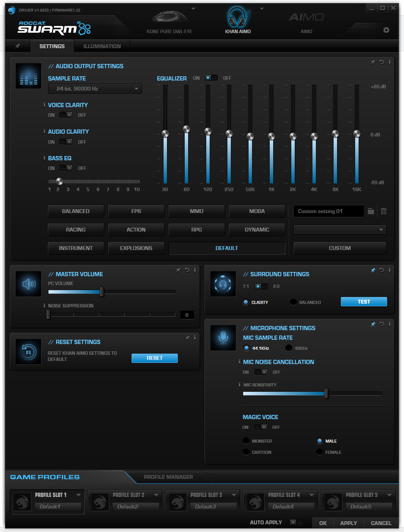Pin the Reset Settings panel

(x=187, y=338)
